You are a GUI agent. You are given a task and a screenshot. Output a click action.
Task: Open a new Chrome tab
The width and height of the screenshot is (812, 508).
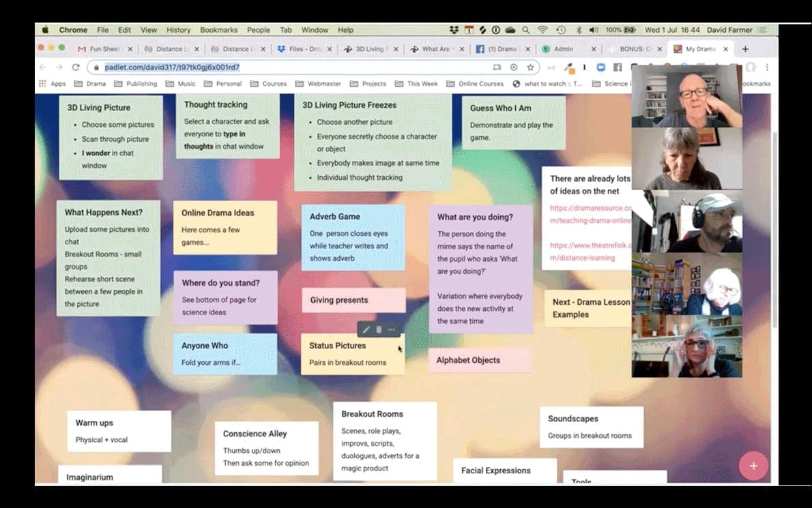click(745, 49)
